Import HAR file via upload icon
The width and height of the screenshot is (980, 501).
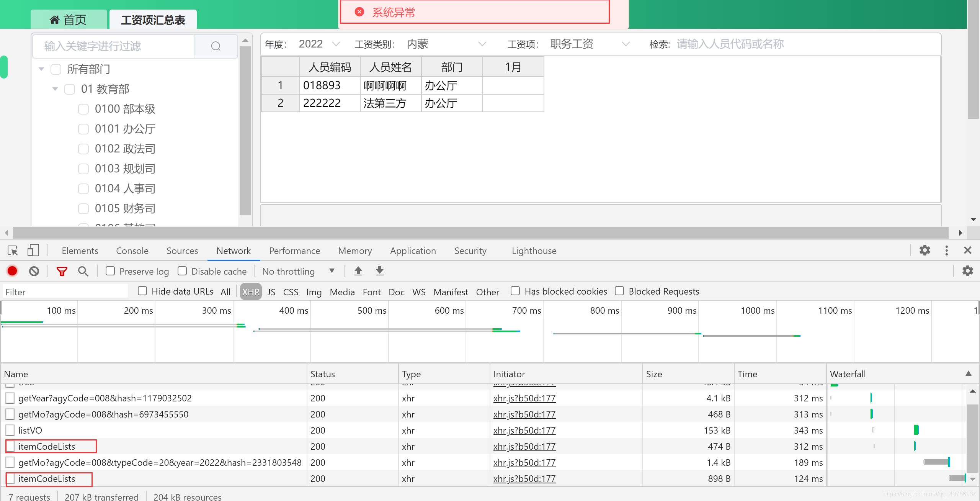tap(358, 271)
